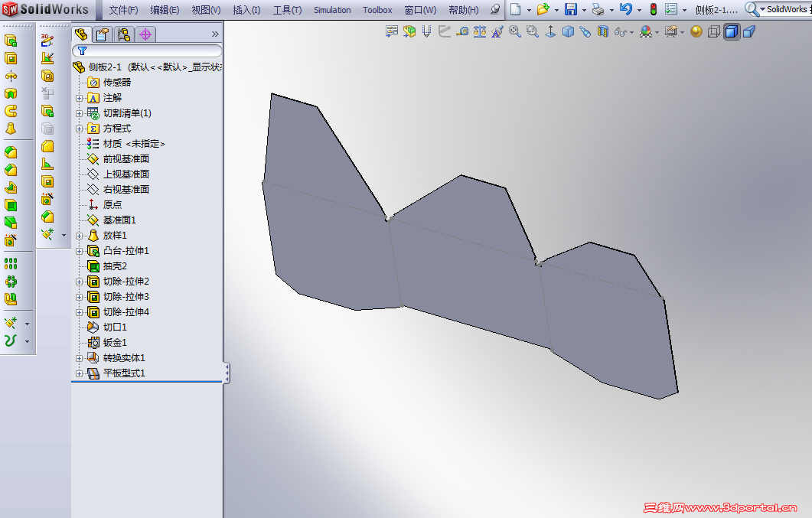Select 前视基准面 in the tree
The height and width of the screenshot is (518, 812).
[x=126, y=159]
